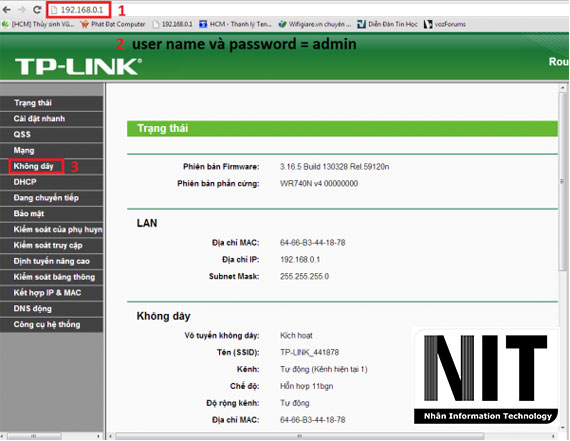Select Kiểm soát băng thông menu
Viewport: 570px width, 441px height.
pyautogui.click(x=51, y=277)
